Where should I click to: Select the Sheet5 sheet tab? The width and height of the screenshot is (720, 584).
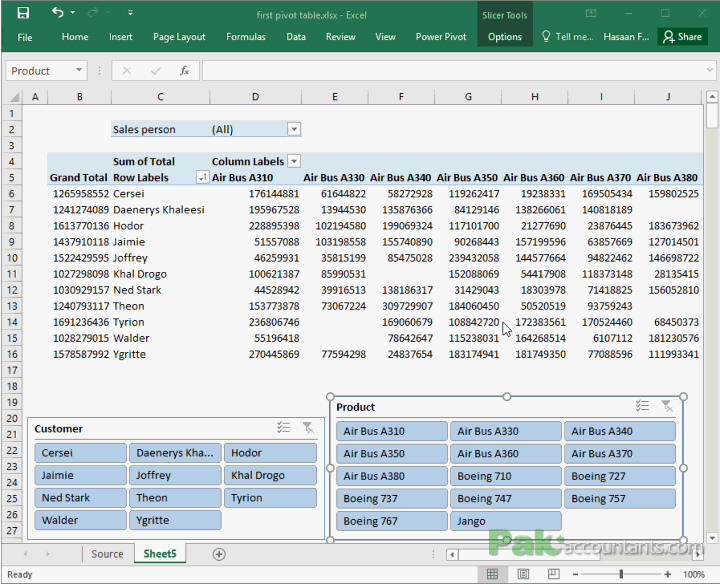click(x=160, y=554)
